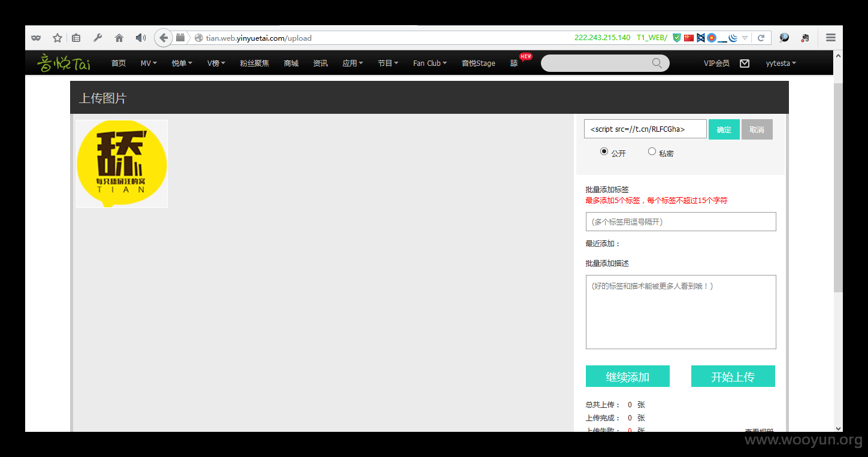Click the browser URL address field
The image size is (868, 457).
383,38
